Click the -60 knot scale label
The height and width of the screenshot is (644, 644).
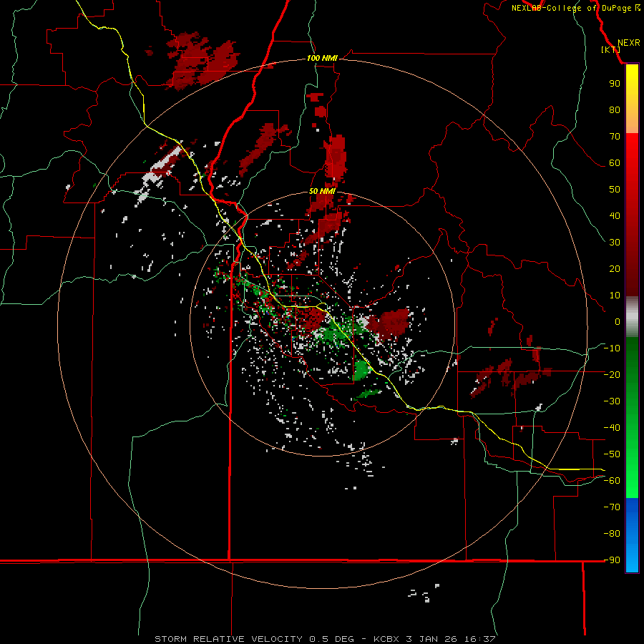click(612, 481)
